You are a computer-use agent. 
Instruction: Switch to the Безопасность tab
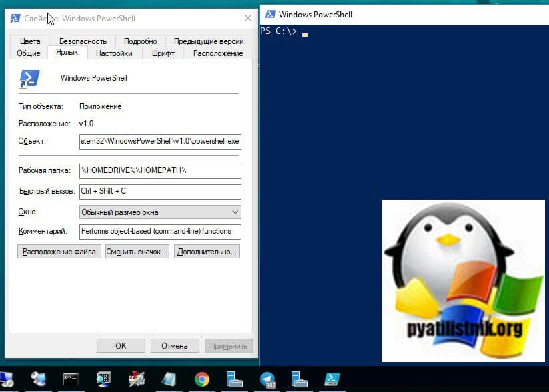(x=83, y=41)
